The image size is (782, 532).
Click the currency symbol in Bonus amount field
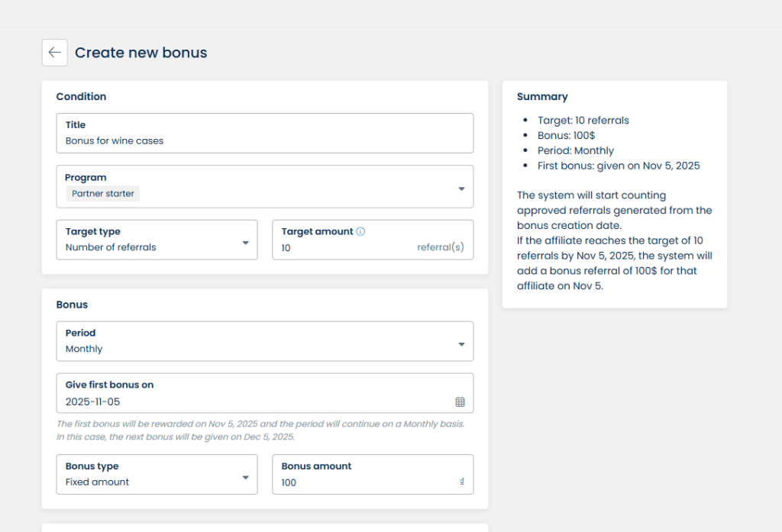(462, 482)
